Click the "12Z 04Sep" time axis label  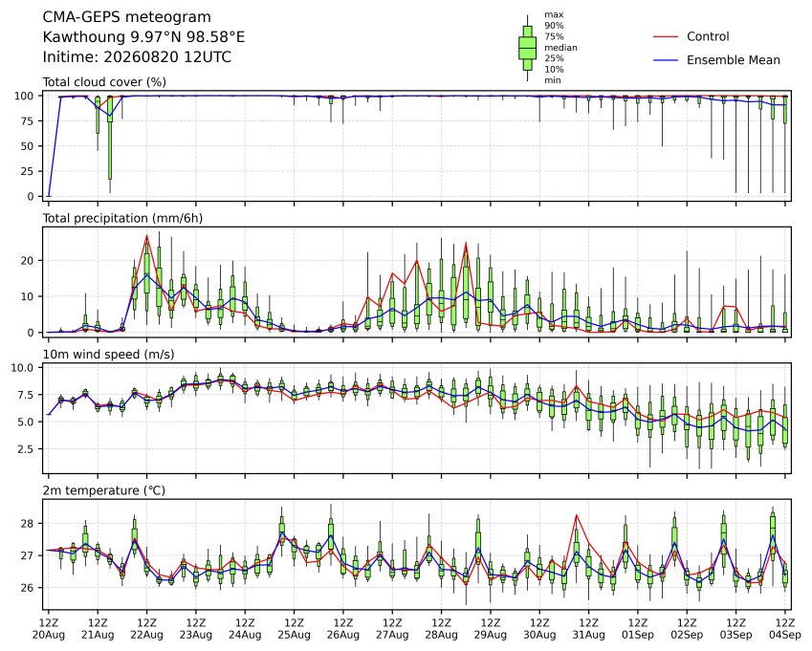pos(785,629)
